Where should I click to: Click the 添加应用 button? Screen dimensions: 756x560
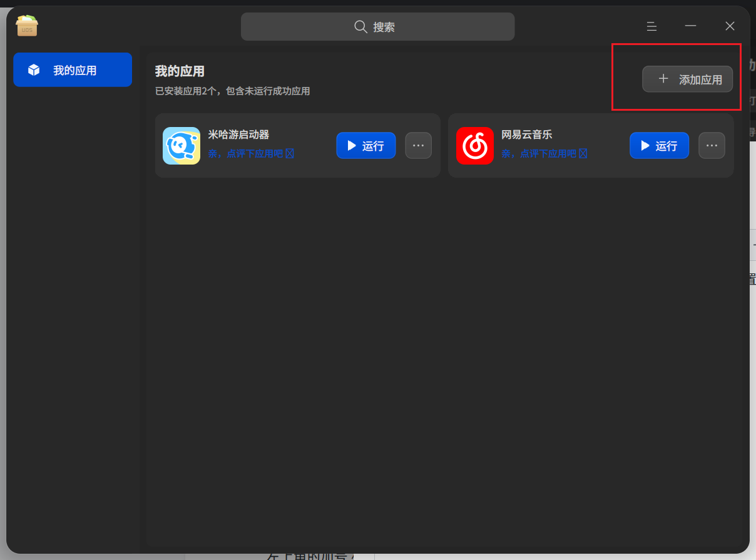[688, 79]
